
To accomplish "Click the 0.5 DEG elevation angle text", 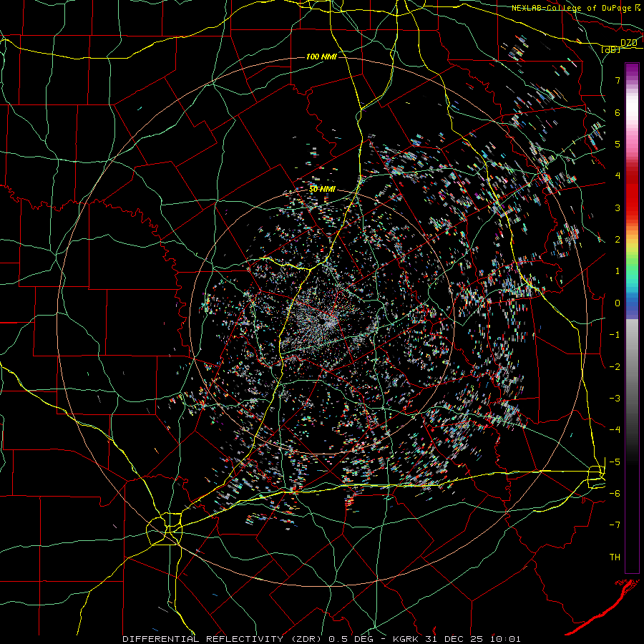I will click(x=351, y=639).
